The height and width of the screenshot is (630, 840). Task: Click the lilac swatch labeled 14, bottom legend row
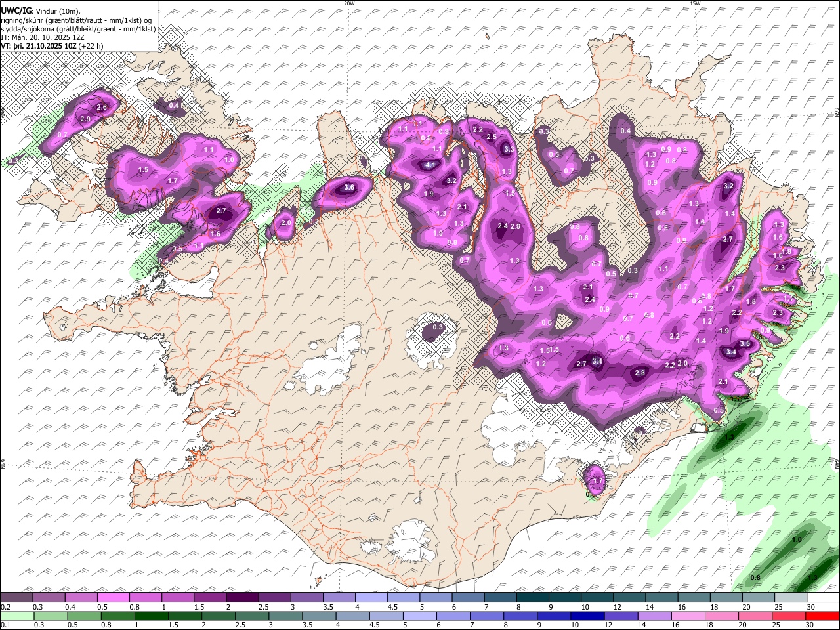click(654, 616)
